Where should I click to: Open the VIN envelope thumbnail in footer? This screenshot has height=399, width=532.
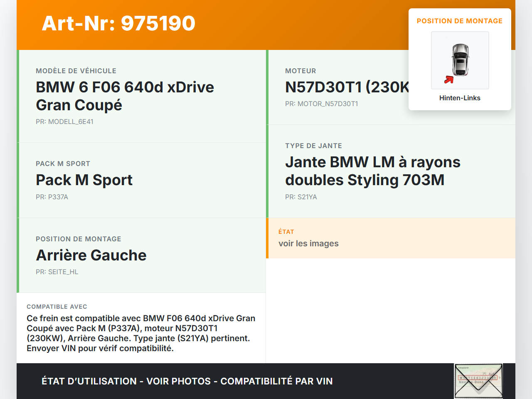tap(478, 381)
